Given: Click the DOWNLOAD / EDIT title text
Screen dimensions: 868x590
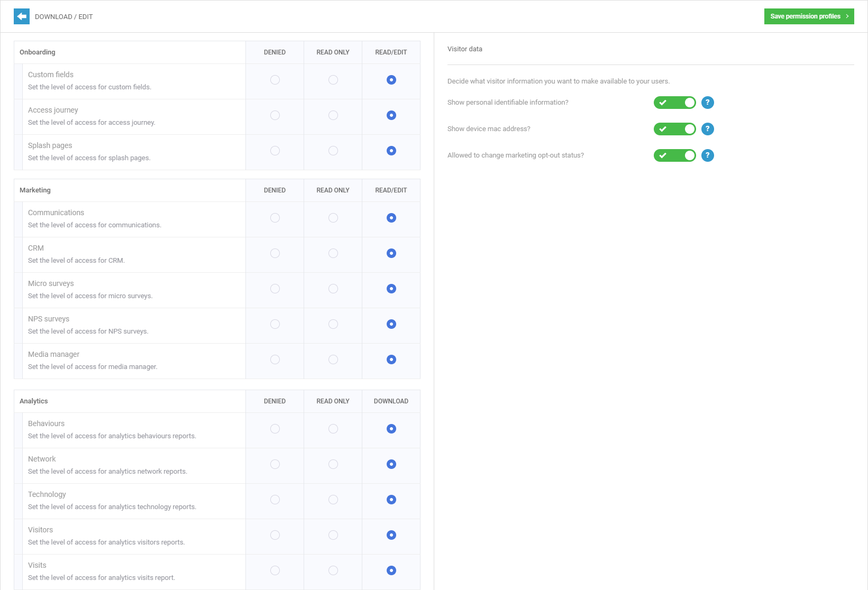Looking at the screenshot, I should 64,17.
